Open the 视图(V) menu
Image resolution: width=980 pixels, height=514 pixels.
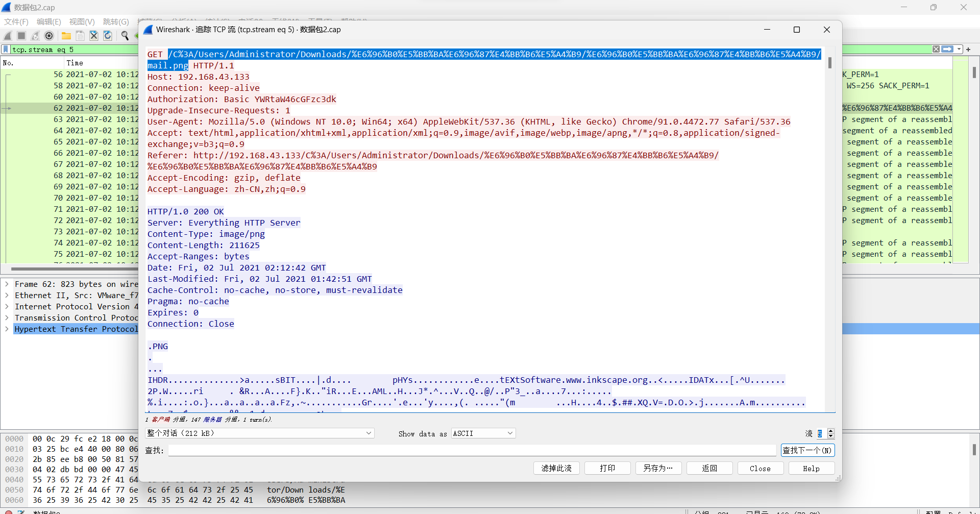click(x=82, y=21)
